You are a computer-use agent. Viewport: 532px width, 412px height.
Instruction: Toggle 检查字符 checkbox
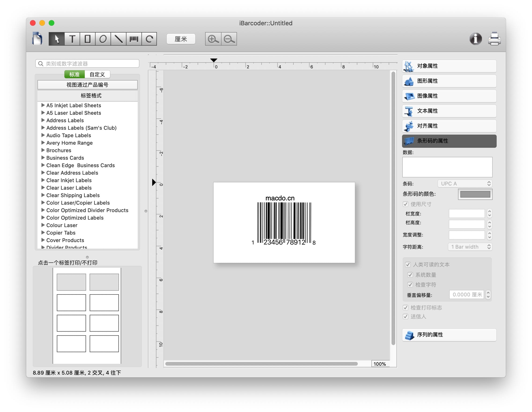[x=410, y=285]
